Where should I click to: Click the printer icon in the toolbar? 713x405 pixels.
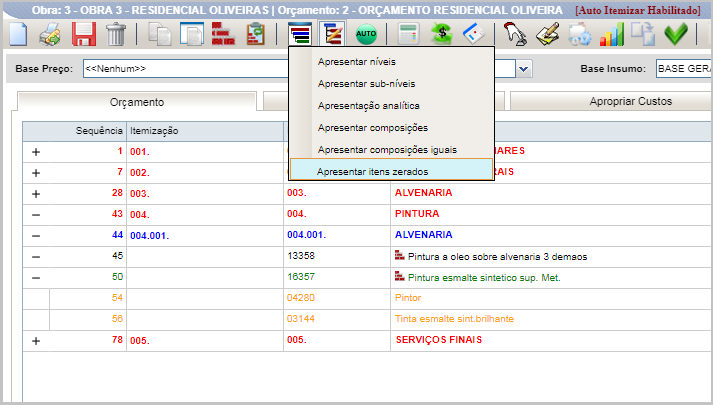(50, 35)
